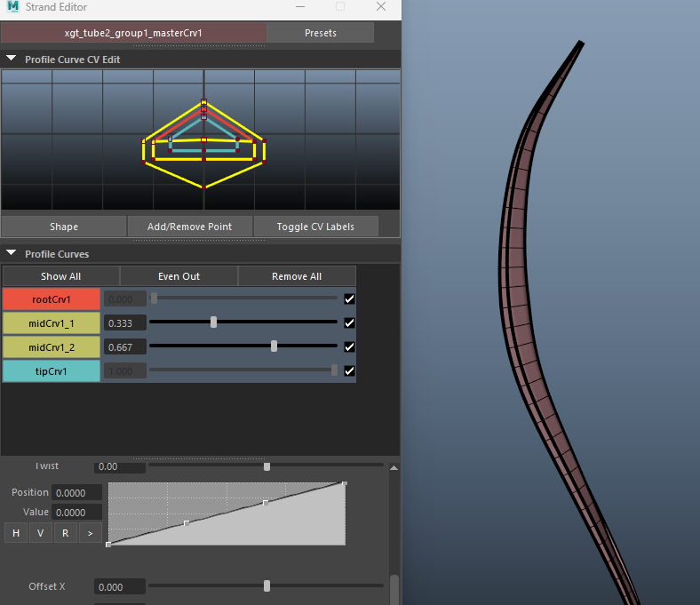Click the H button beside the ramp graph
This screenshot has height=605, width=700.
coord(15,533)
